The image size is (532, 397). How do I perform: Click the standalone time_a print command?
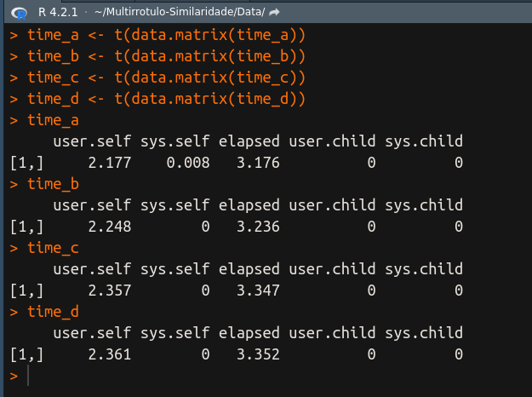click(x=53, y=120)
